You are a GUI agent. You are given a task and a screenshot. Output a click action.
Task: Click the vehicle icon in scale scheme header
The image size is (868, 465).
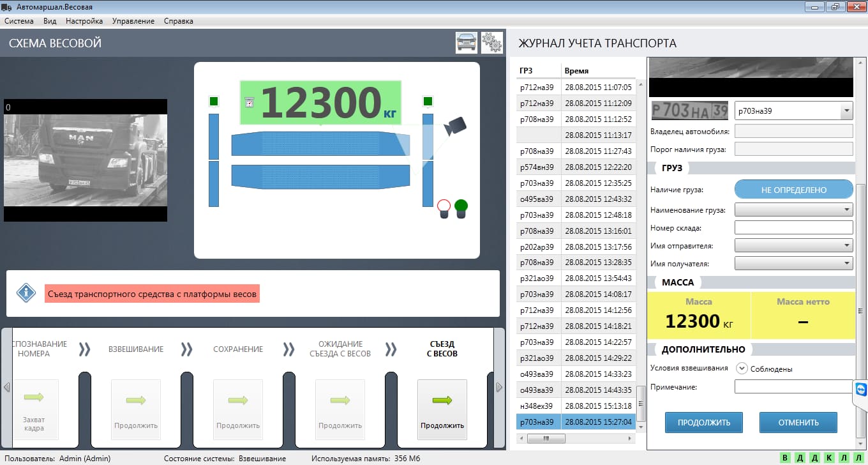(x=466, y=43)
